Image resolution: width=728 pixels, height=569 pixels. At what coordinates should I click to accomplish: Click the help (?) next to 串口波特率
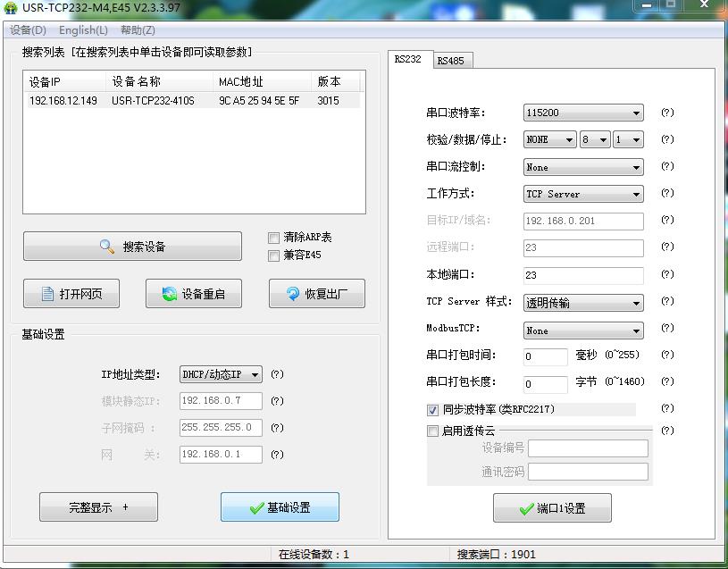click(666, 113)
